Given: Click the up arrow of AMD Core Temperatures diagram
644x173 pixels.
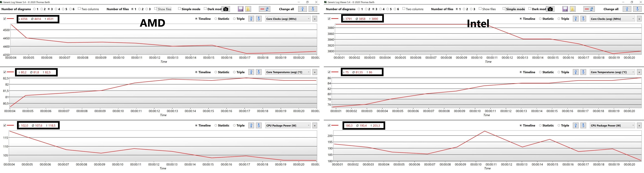Looking at the screenshot, I should coord(251,72).
